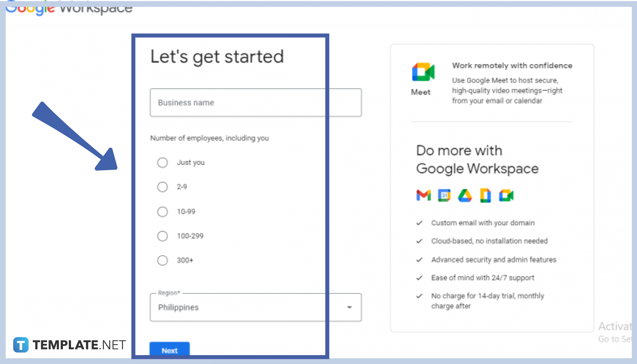The image size is (637, 364).
Task: Click the Google Docs icon
Action: point(485,195)
